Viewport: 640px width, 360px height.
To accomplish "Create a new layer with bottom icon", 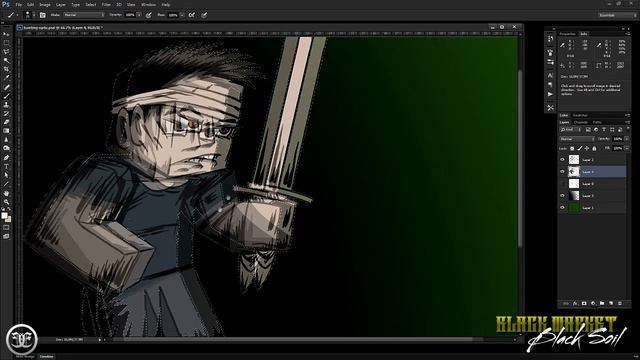I will click(x=611, y=303).
